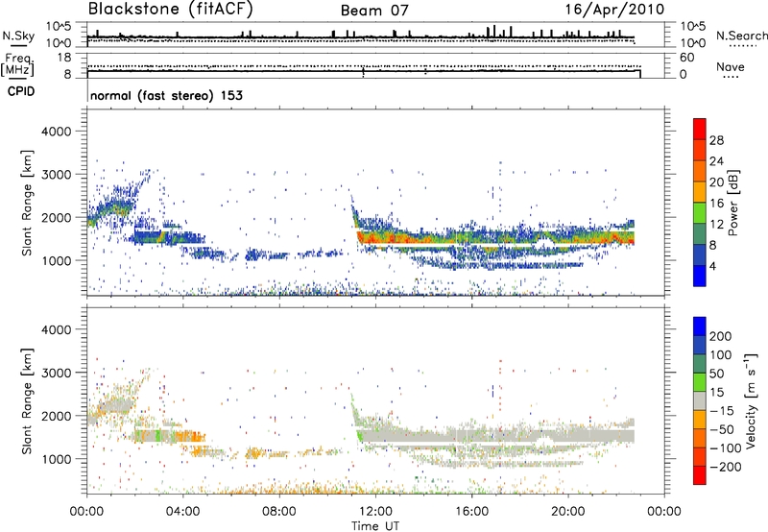Click the 'Beam 07' label

click(374, 11)
